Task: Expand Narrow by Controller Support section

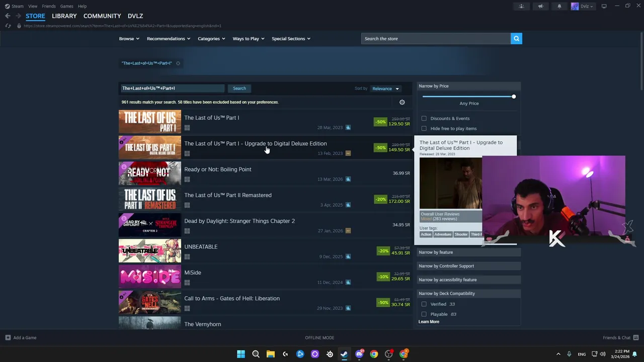Action: pyautogui.click(x=469, y=266)
